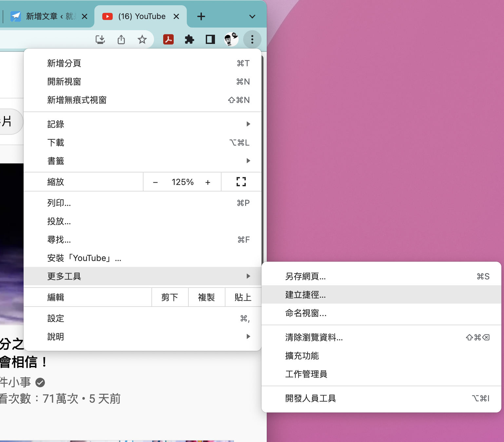This screenshot has width=504, height=442.
Task: Close the YouTube tab
Action: [176, 16]
